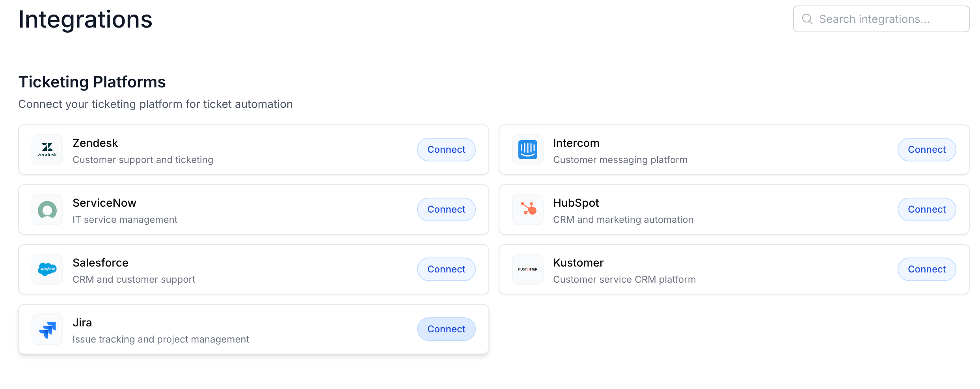Image resolution: width=980 pixels, height=389 pixels.
Task: Select the Kustomer title text
Action: point(578,263)
